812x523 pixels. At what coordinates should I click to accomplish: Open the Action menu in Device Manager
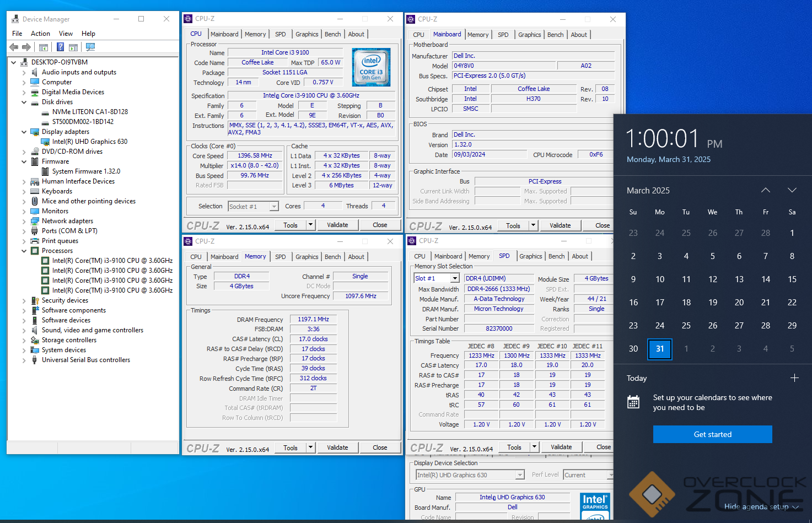pyautogui.click(x=40, y=34)
